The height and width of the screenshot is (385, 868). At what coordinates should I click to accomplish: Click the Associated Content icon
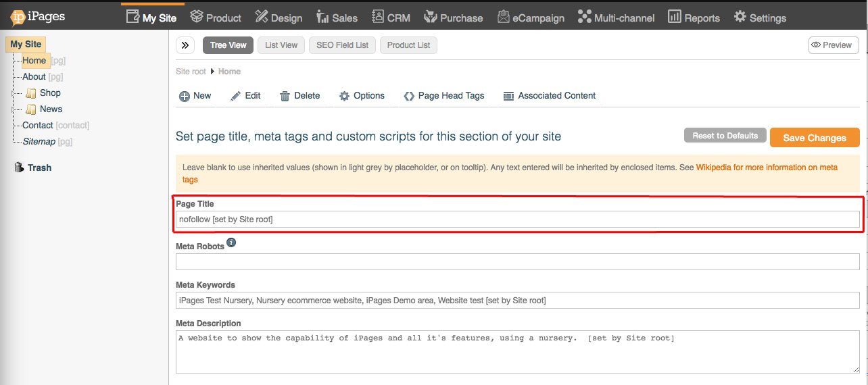508,96
